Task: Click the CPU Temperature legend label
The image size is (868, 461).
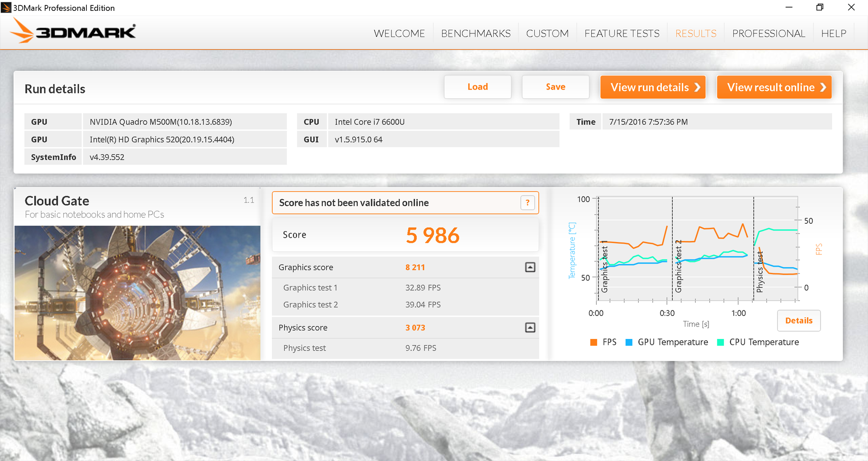Action: (x=764, y=342)
